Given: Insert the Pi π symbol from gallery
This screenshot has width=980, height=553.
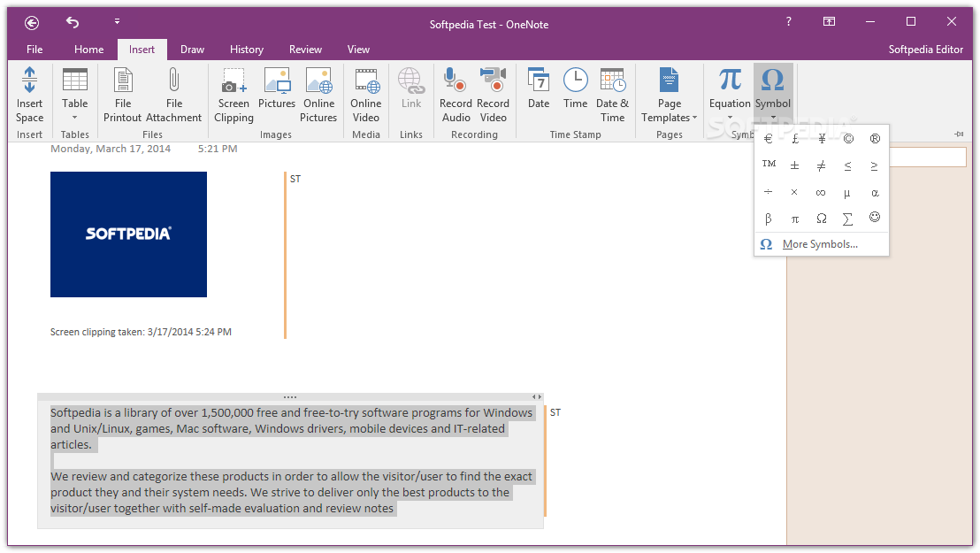Looking at the screenshot, I should tap(795, 219).
